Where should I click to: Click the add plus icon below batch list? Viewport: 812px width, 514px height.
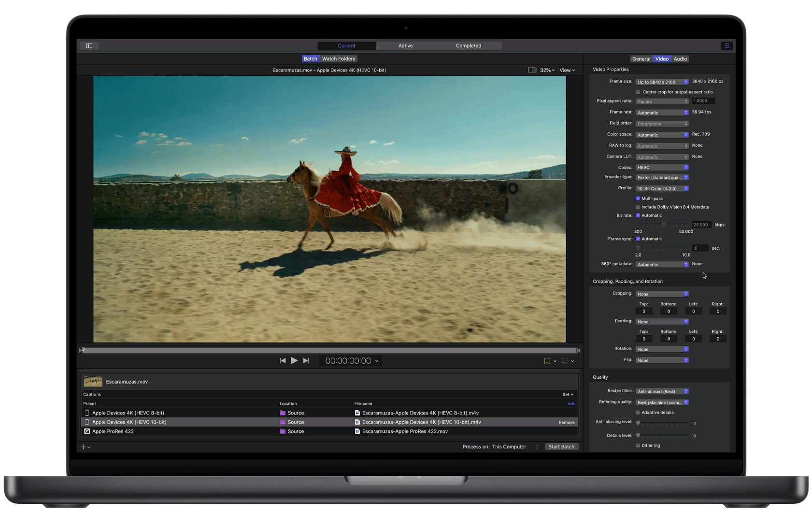84,447
